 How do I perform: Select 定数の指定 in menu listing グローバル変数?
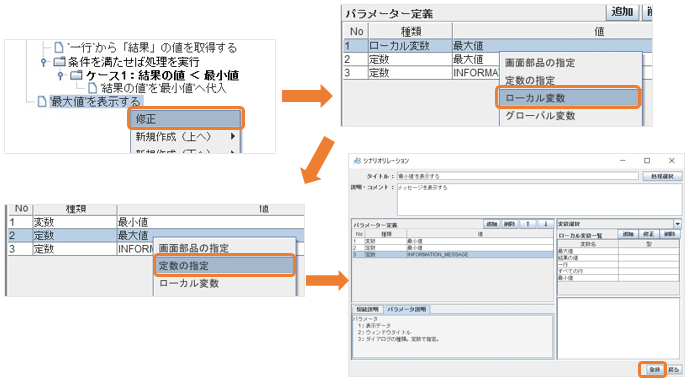tap(570, 80)
